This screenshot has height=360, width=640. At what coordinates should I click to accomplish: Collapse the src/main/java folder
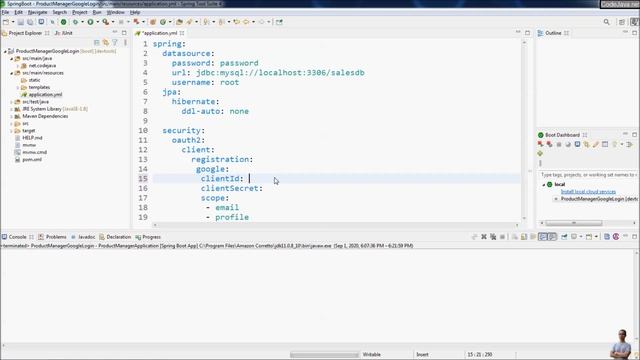(x=11, y=59)
